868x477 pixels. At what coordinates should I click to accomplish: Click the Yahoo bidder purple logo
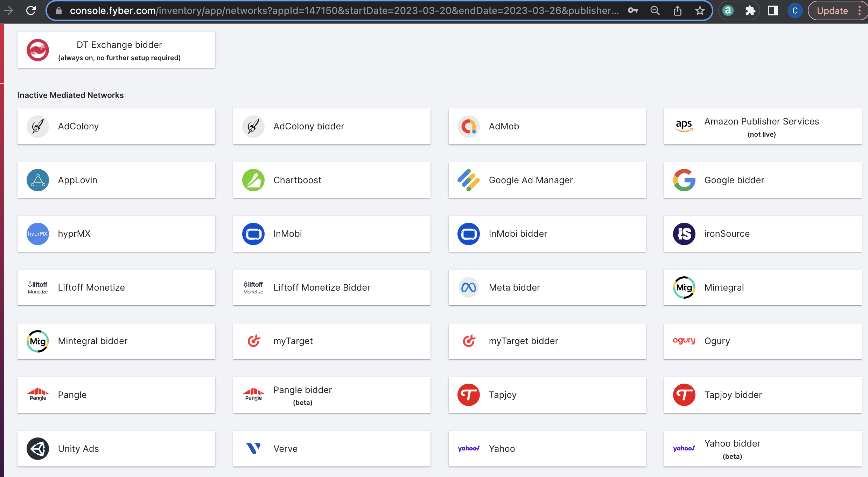684,448
